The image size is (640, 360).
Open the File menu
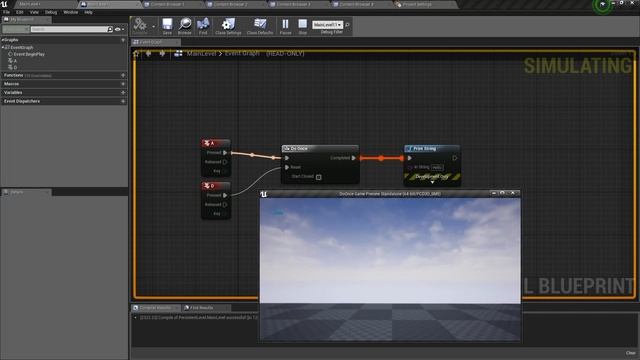click(7, 12)
